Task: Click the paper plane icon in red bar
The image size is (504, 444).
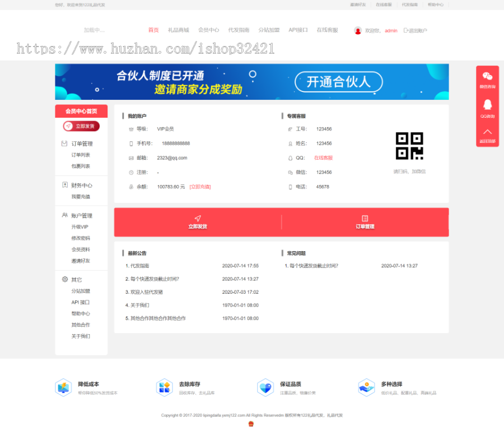Action: tap(198, 218)
